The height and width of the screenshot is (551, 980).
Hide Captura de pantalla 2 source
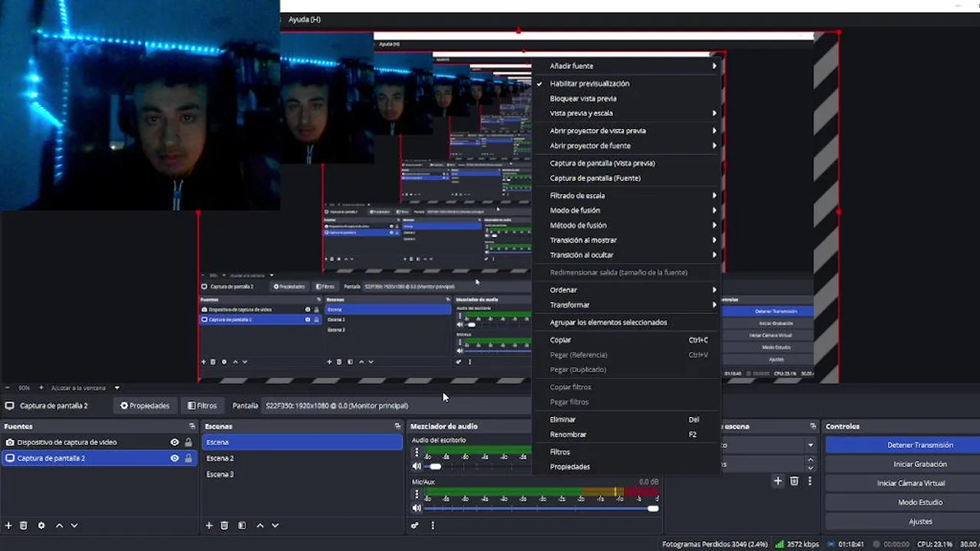(175, 458)
